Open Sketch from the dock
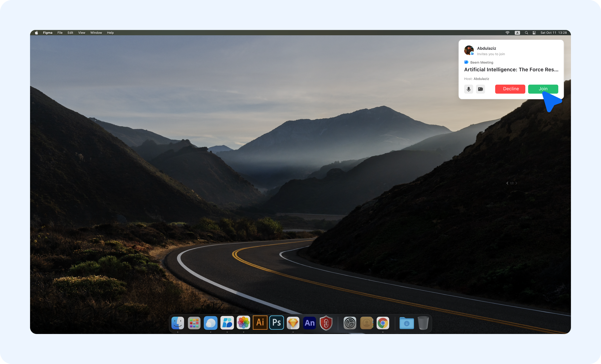Screen dimensions: 601x364 293,323
